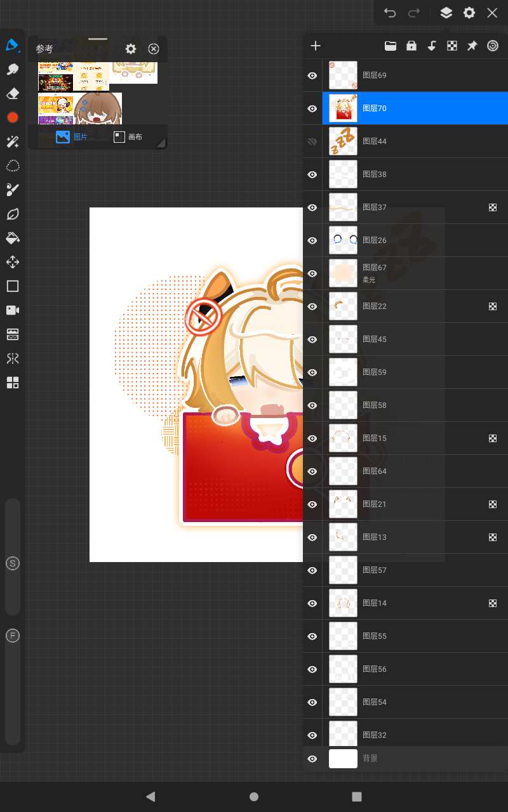Open the Symmetry tool
508x812 pixels.
point(13,359)
